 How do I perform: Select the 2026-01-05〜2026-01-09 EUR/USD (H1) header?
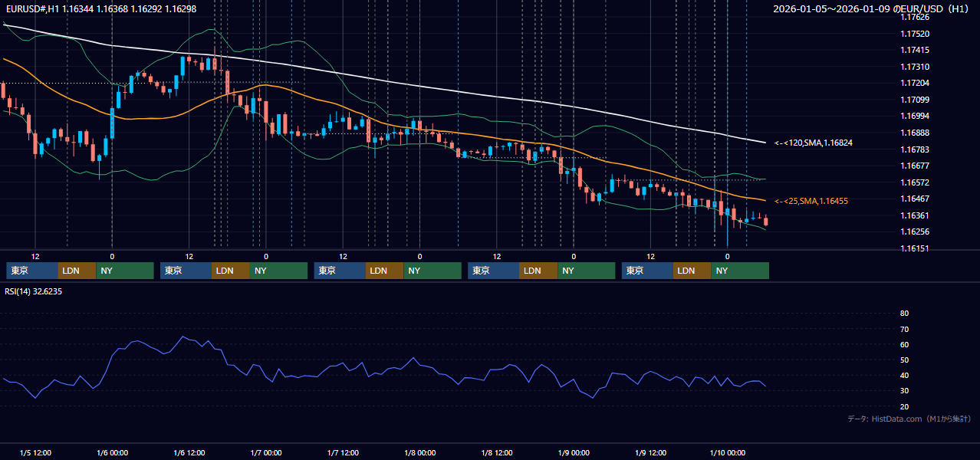click(871, 8)
